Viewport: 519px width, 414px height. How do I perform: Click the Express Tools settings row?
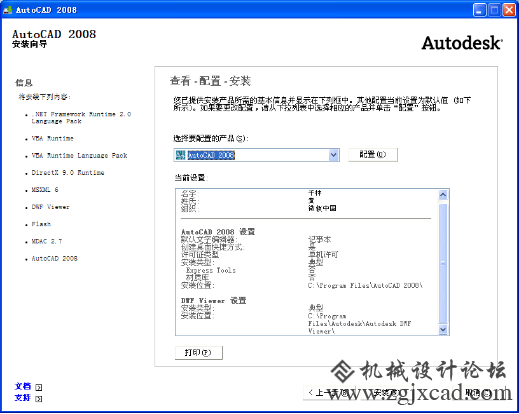coord(211,270)
